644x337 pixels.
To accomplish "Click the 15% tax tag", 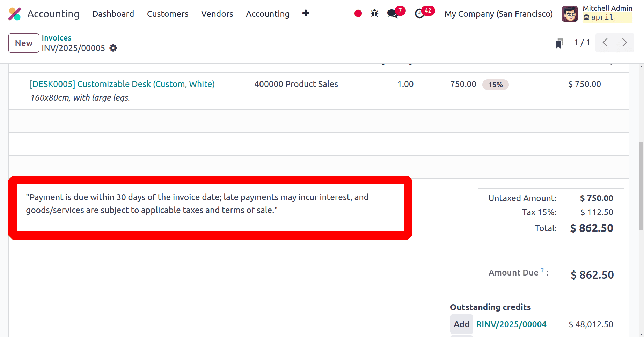I will tap(495, 85).
